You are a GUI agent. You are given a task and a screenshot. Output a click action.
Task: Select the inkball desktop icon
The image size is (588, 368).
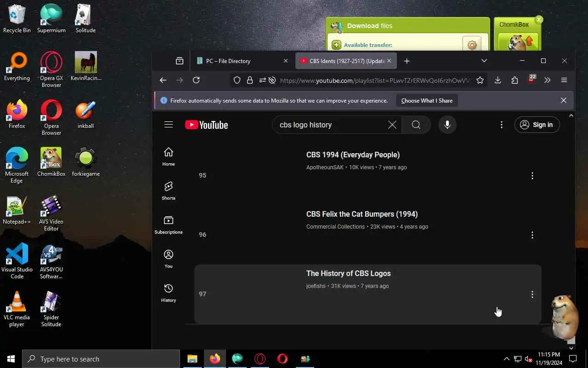pyautogui.click(x=86, y=115)
